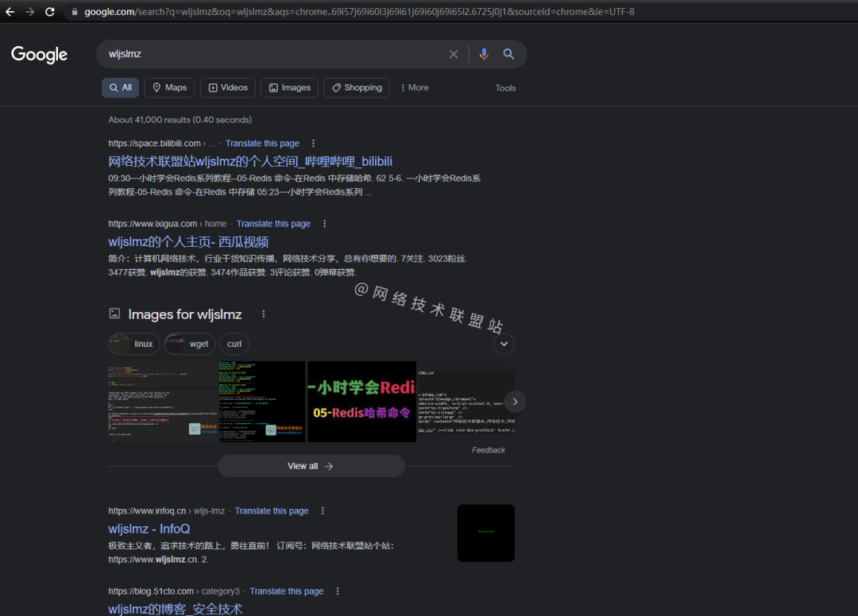Viewport: 858px width, 616px height.
Task: Open the InfoQ result black thumbnail
Action: point(486,533)
